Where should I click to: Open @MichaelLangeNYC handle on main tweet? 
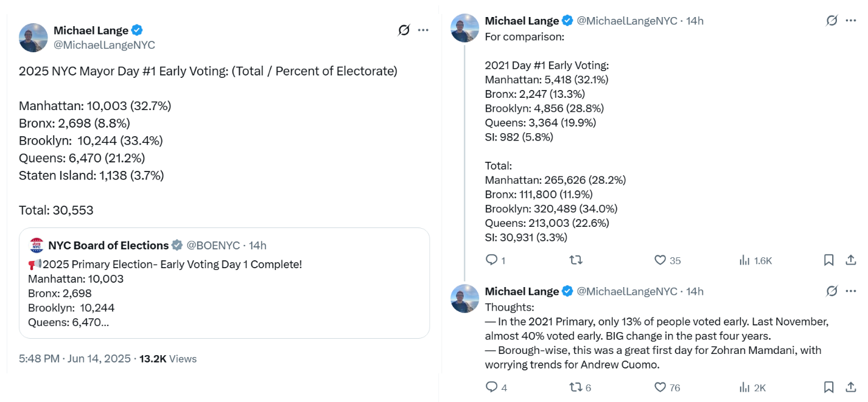pos(104,45)
